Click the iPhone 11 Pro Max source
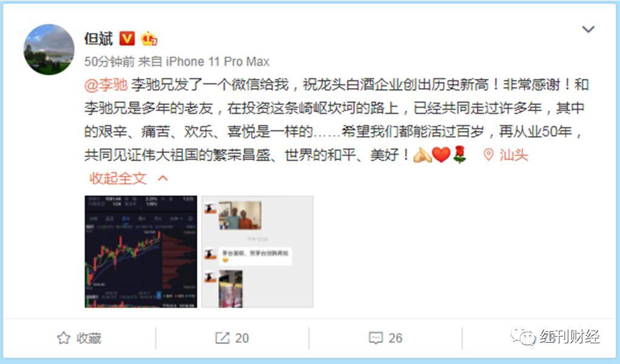This screenshot has height=364, width=620. point(217,62)
